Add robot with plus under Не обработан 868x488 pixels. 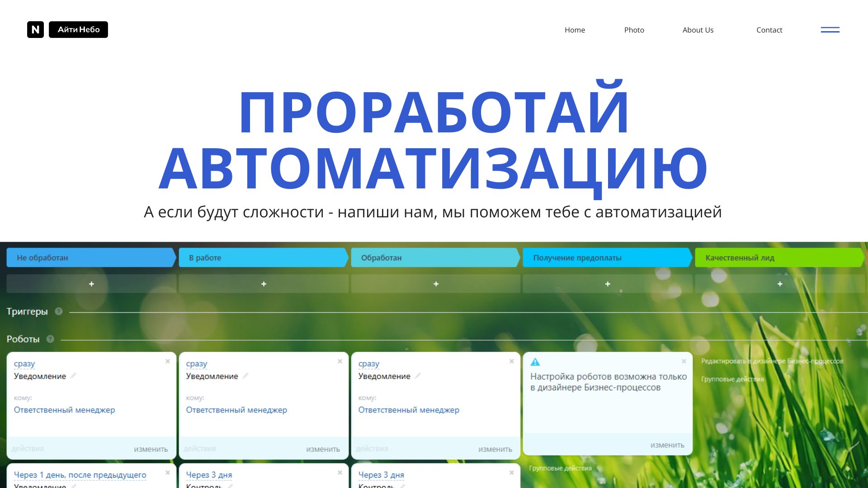[x=91, y=284]
